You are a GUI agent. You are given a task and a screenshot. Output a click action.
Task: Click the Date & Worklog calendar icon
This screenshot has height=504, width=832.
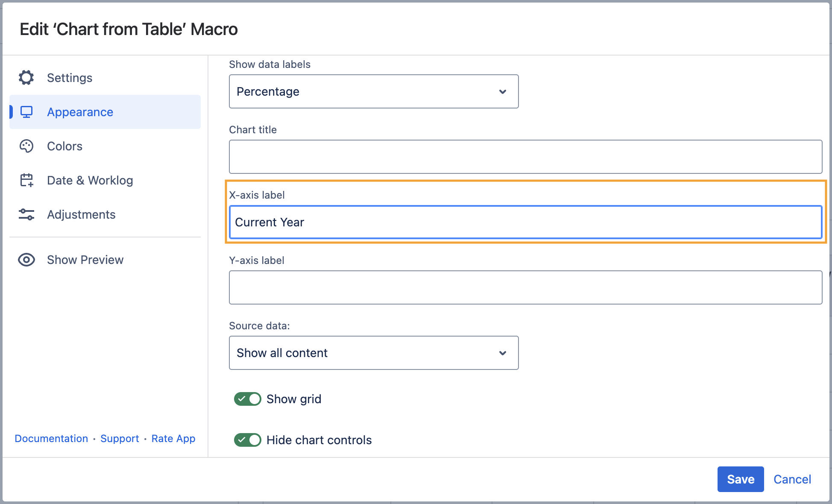coord(26,180)
